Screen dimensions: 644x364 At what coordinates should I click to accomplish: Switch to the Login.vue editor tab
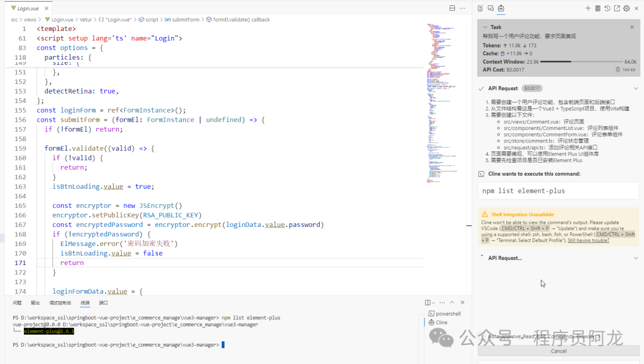27,8
